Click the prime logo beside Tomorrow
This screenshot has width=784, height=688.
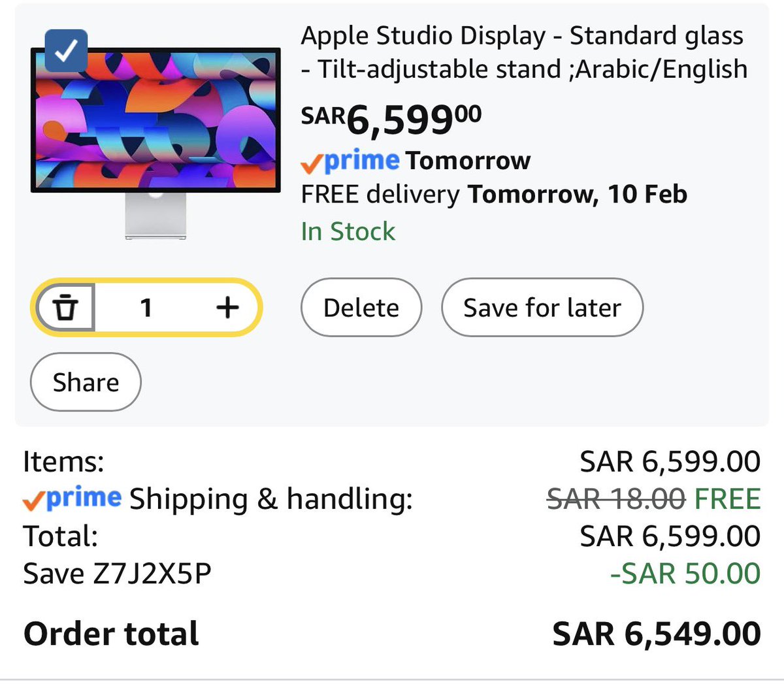[351, 161]
